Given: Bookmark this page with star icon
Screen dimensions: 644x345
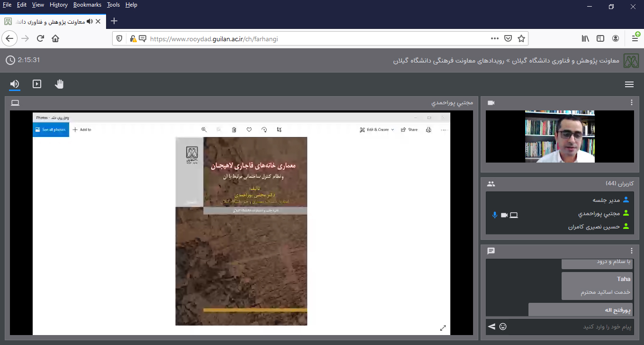Looking at the screenshot, I should pyautogui.click(x=521, y=38).
